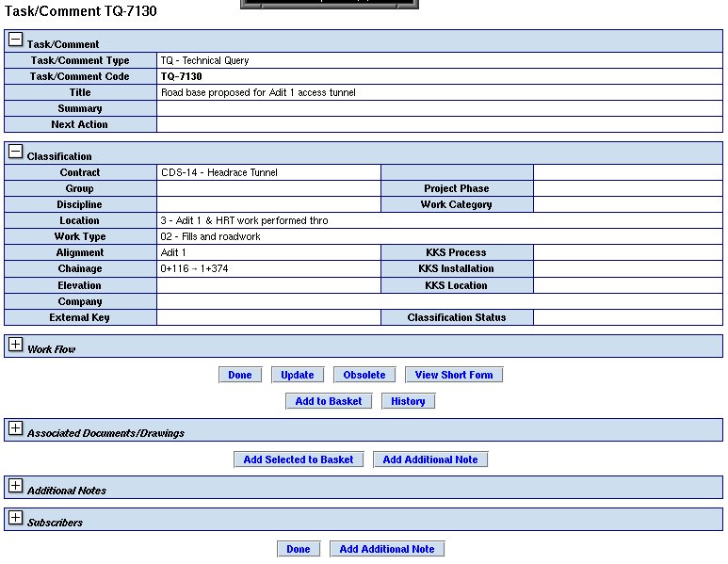
Task: Expand Associated Documents/Drawings section
Action: tap(15, 429)
